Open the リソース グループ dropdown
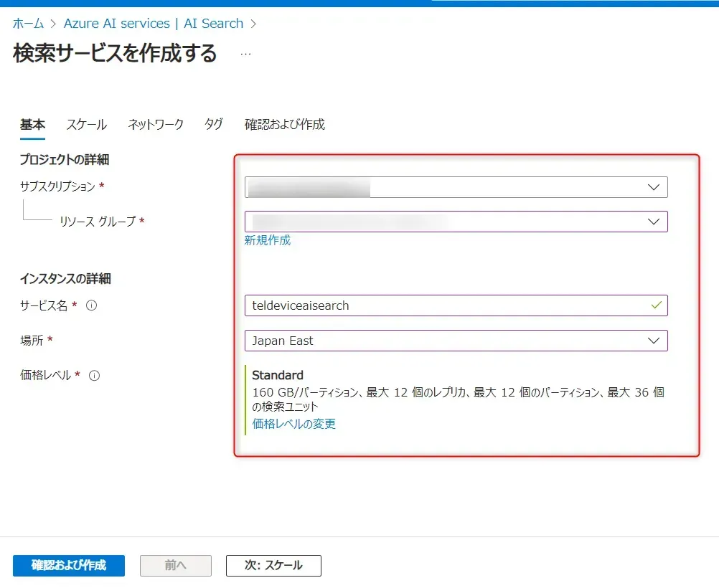This screenshot has height=588, width=719. pos(456,222)
